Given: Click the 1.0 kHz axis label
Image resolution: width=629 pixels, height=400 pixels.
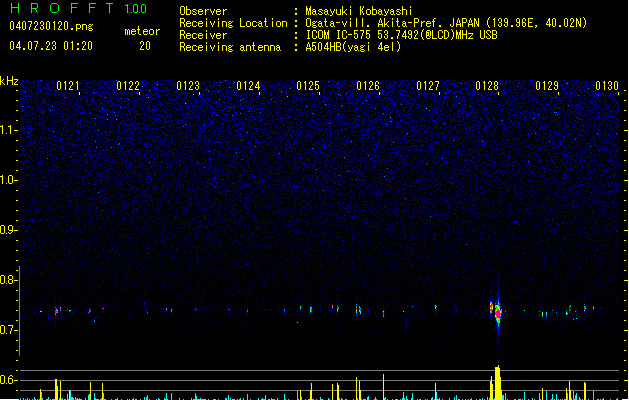Looking at the screenshot, I should point(8,180).
